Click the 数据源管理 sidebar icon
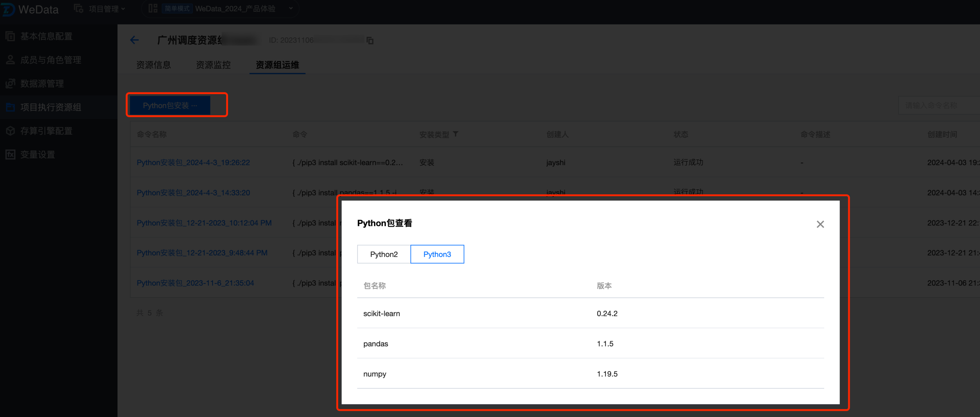 [x=10, y=83]
